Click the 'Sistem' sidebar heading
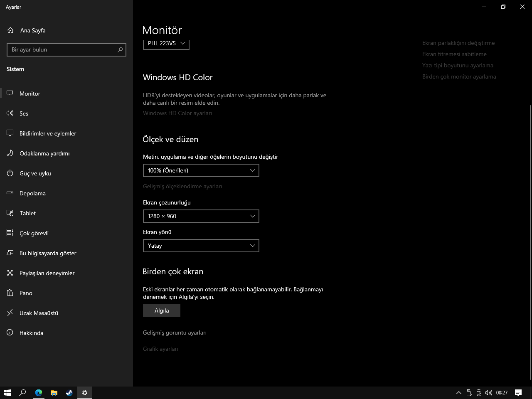 point(15,69)
